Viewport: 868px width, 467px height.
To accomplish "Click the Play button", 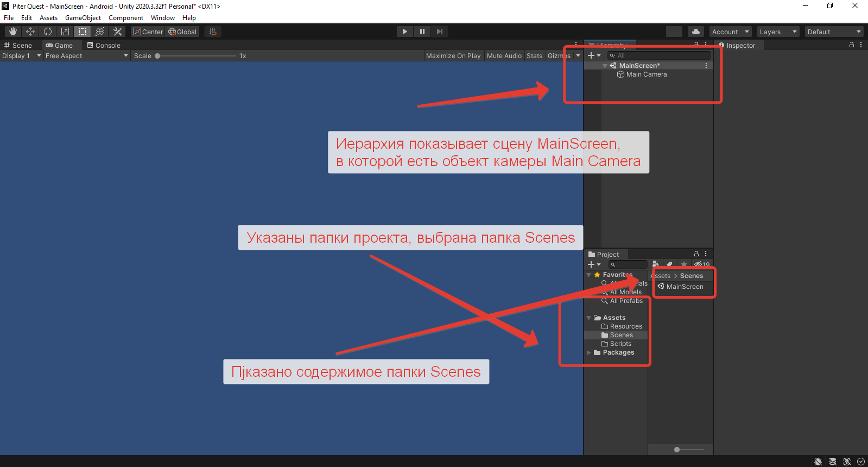I will point(404,31).
